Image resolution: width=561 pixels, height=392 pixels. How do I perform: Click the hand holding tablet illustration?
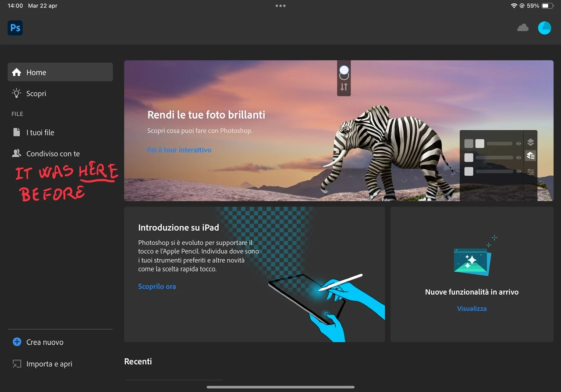tap(327, 307)
